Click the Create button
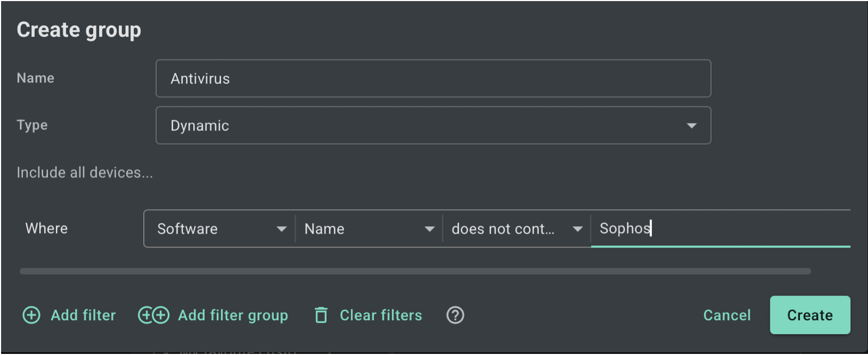This screenshot has width=868, height=355. (810, 315)
